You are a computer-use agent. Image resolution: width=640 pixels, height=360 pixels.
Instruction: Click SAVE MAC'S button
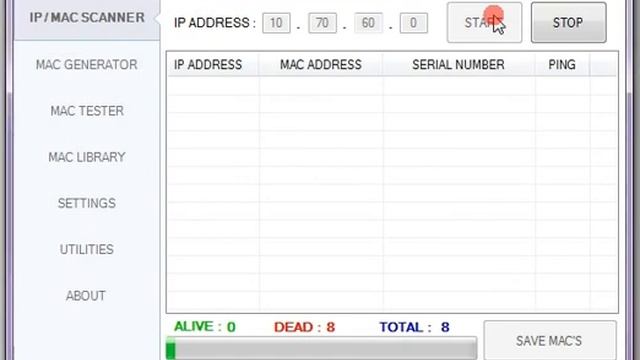tap(549, 341)
